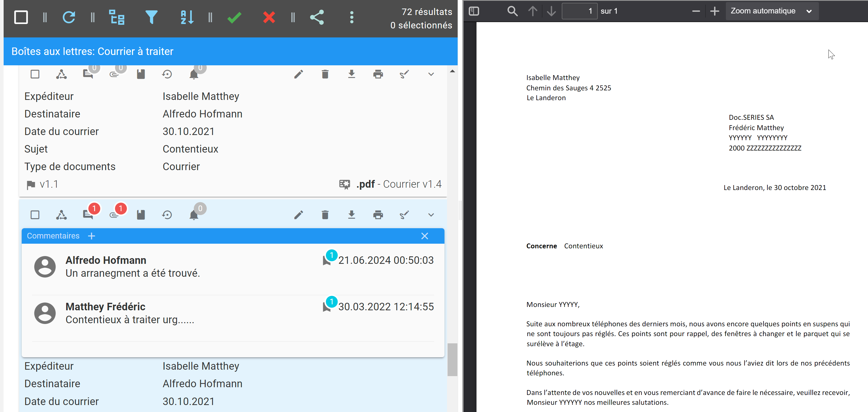Screen dimensions: 868x412
Task: Click Alfredo Hofmann's avatar in comments
Action: 45,267
